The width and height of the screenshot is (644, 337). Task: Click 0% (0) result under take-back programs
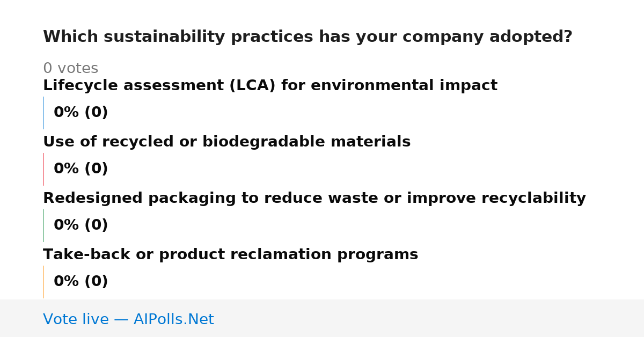click(x=80, y=282)
